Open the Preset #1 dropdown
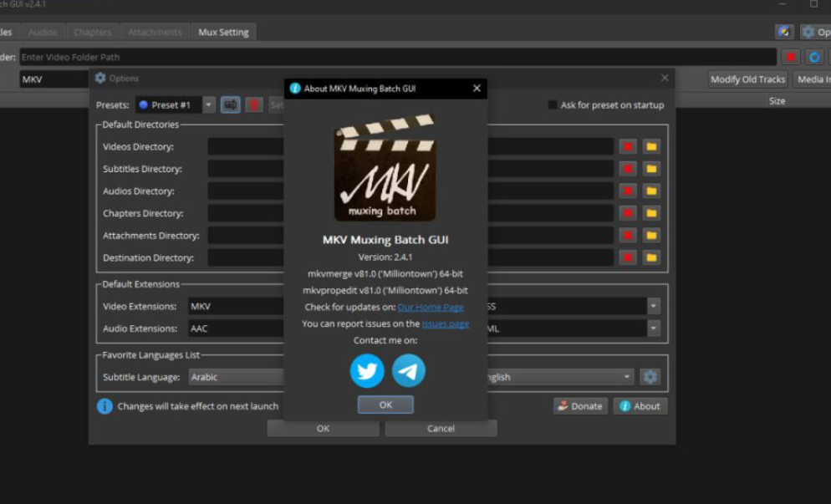The image size is (831, 504). pos(175,105)
